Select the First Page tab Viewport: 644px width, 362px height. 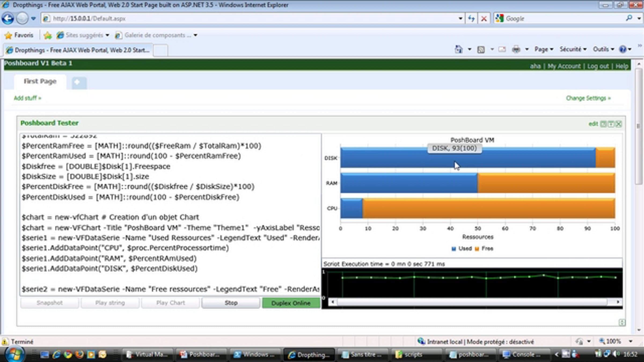click(x=40, y=82)
